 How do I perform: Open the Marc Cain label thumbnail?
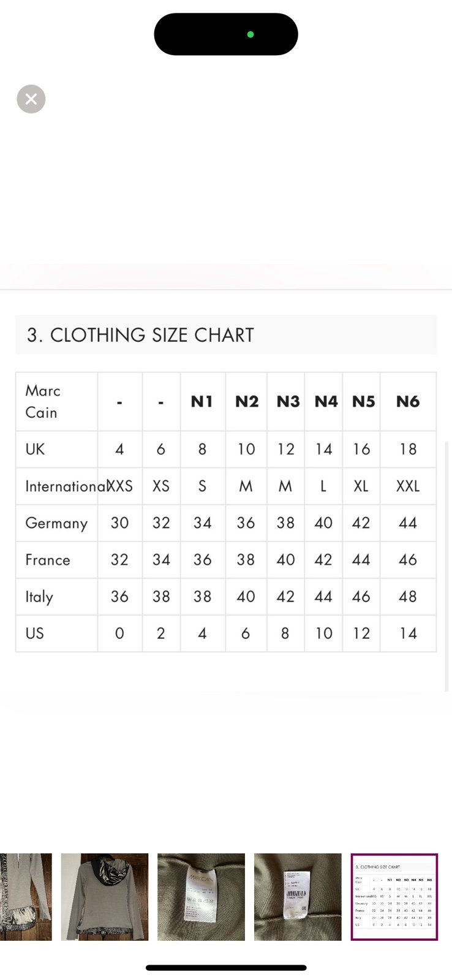coord(201,897)
